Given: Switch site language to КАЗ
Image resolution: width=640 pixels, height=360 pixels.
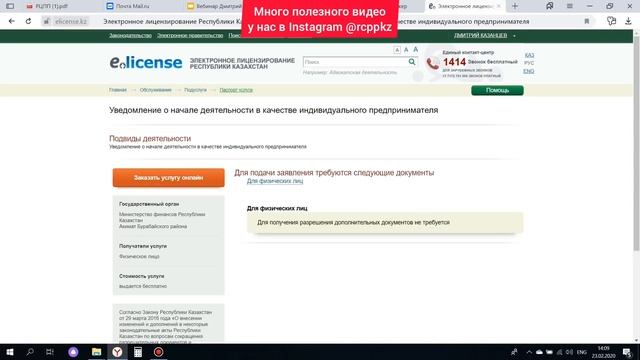Looking at the screenshot, I should pos(529,55).
